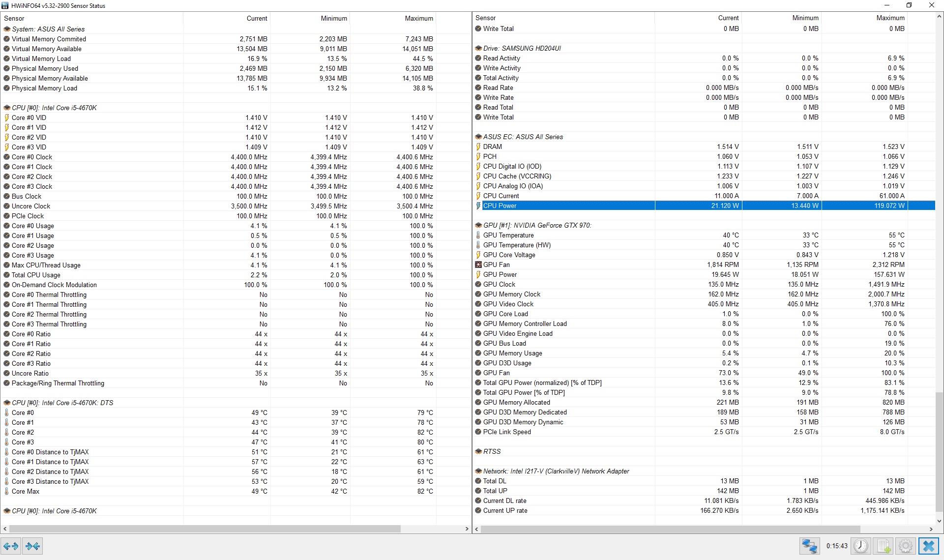Select the GPU Core Voltage row
This screenshot has height=560, width=944.
coord(704,255)
